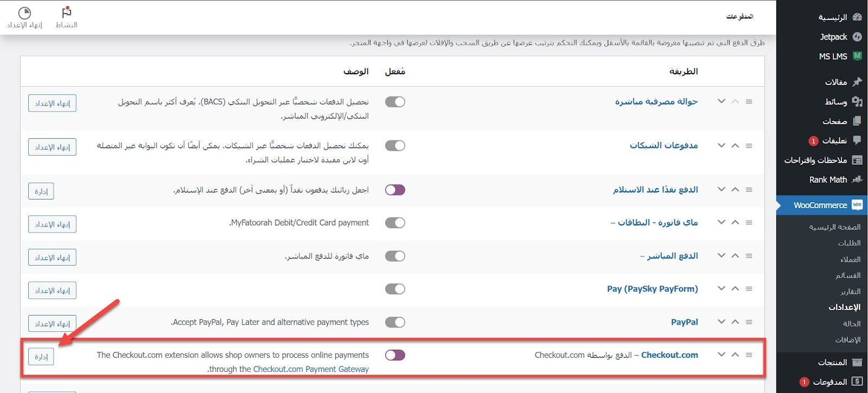
Task: Click إنهاء الإعداد button for PayPal
Action: coord(52,324)
